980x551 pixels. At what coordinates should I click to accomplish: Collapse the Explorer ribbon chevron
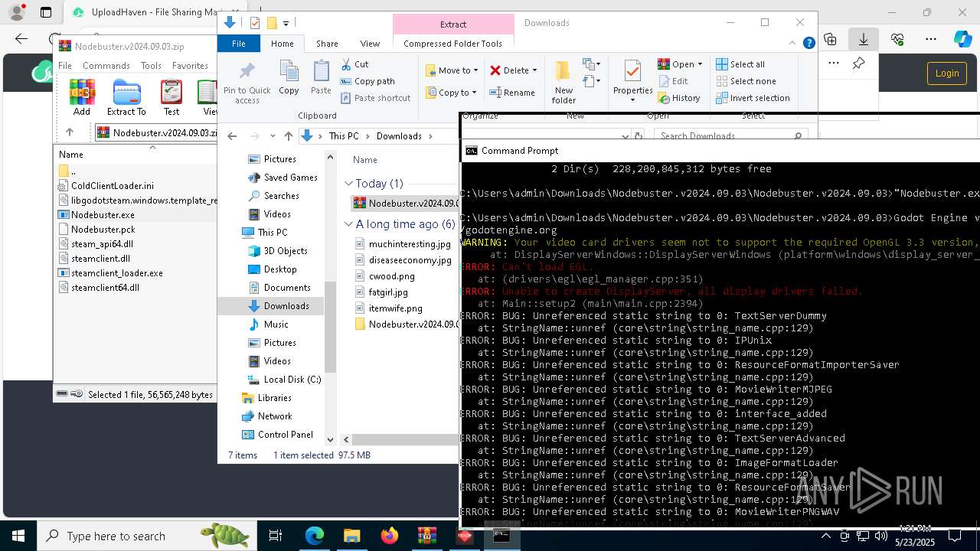pyautogui.click(x=793, y=44)
